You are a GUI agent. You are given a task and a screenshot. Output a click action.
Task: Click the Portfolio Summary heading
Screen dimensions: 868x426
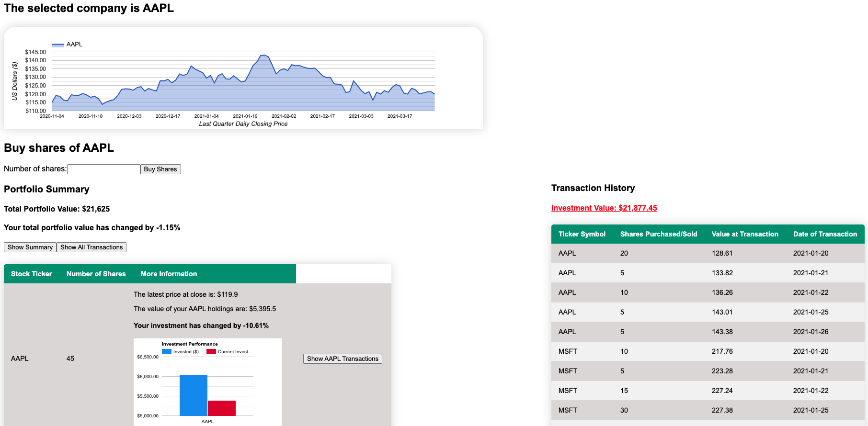pyautogui.click(x=46, y=189)
